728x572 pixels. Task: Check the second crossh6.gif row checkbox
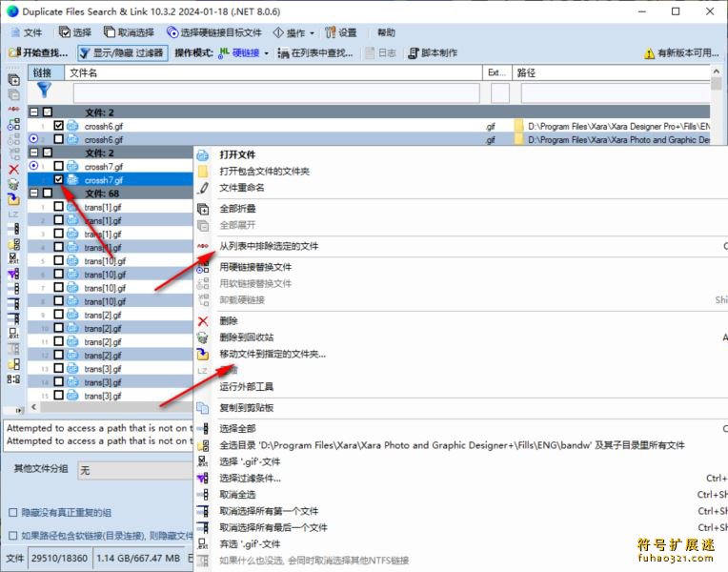coord(58,139)
